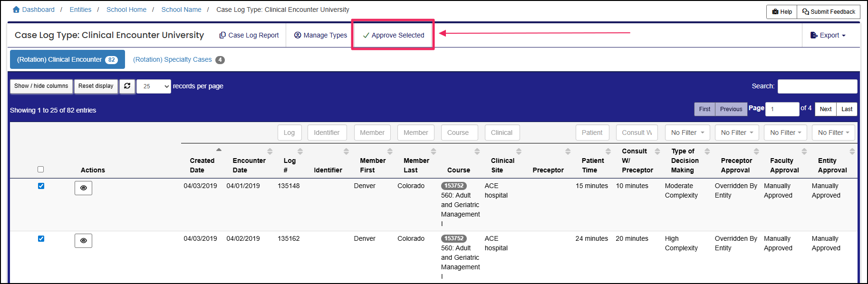Image resolution: width=868 pixels, height=284 pixels.
Task: Click the Submit Feedback button
Action: coord(829,12)
